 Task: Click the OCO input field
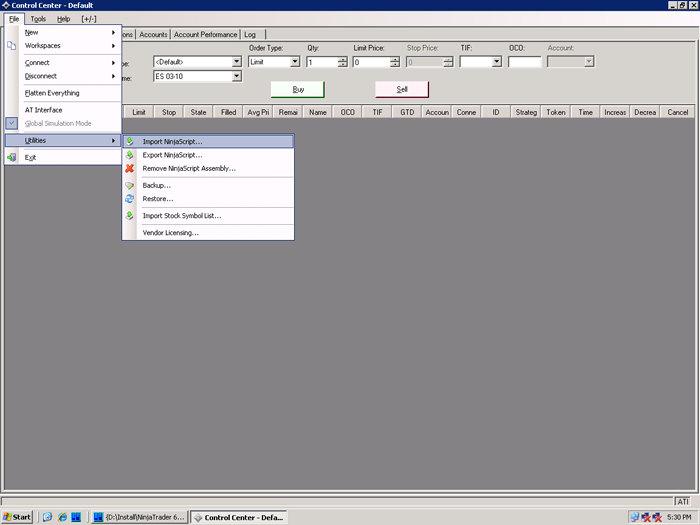tap(524, 62)
